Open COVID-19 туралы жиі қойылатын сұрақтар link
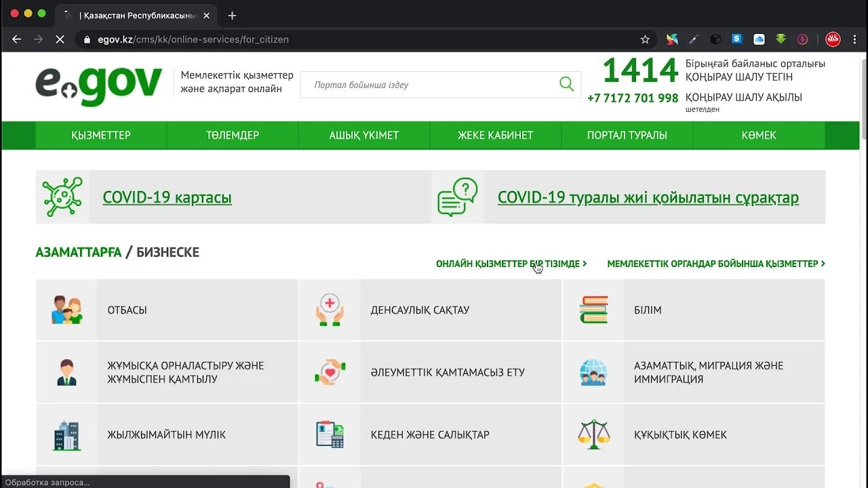The height and width of the screenshot is (488, 868). (648, 197)
